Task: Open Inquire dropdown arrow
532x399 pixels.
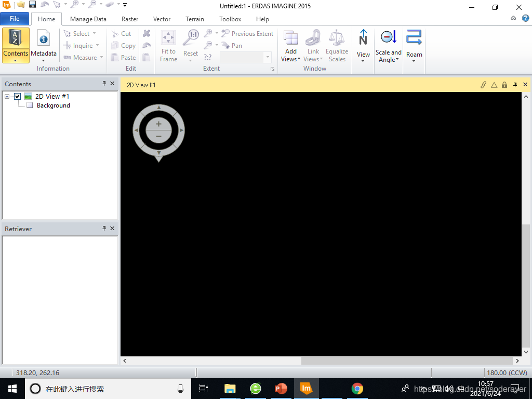Action: [97, 45]
